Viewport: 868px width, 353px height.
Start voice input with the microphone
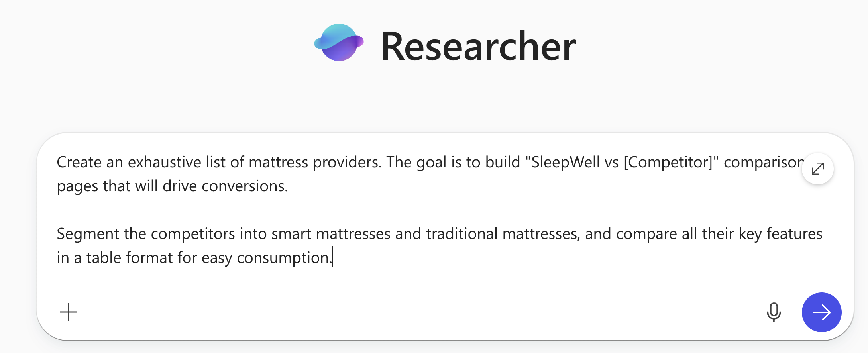(x=774, y=312)
